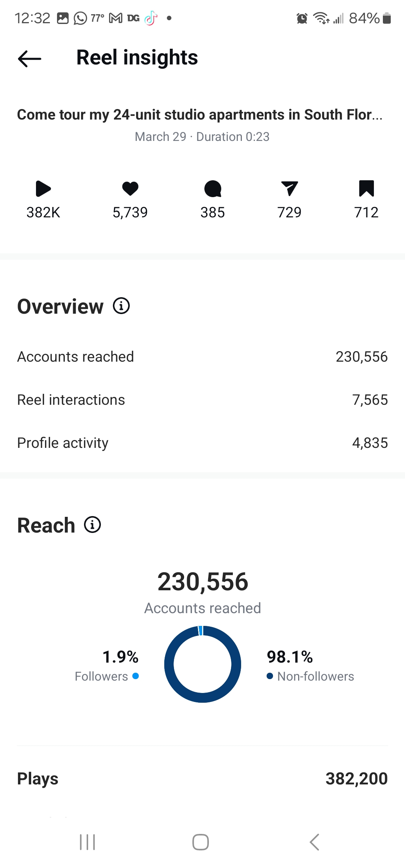The height and width of the screenshot is (868, 405).
Task: Tap the Android home button
Action: point(201,842)
